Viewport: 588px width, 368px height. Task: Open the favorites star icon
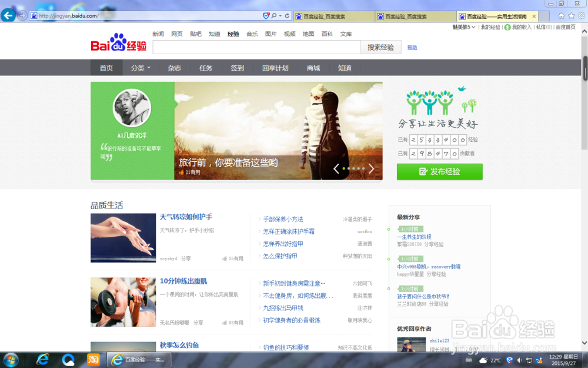(x=571, y=16)
